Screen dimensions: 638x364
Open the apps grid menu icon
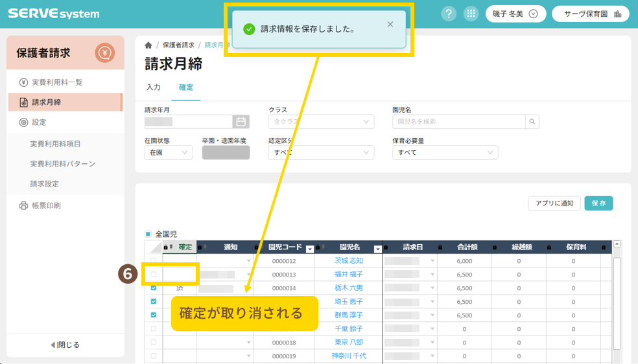(471, 14)
